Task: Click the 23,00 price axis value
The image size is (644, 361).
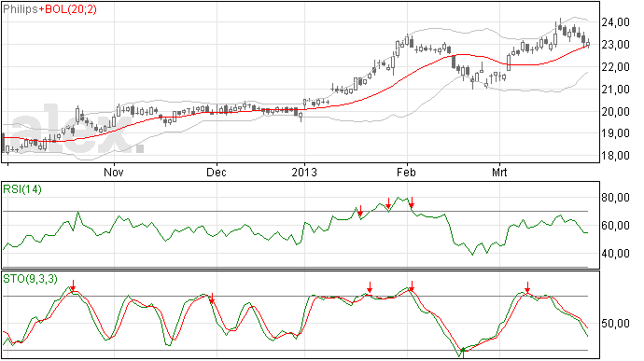Action: pos(615,45)
